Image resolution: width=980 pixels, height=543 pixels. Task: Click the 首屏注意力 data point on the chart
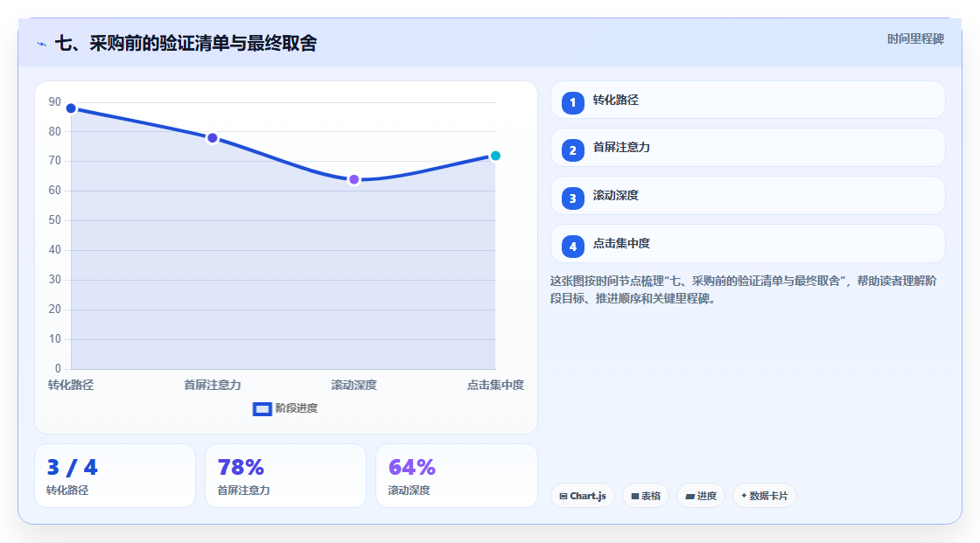pos(213,138)
